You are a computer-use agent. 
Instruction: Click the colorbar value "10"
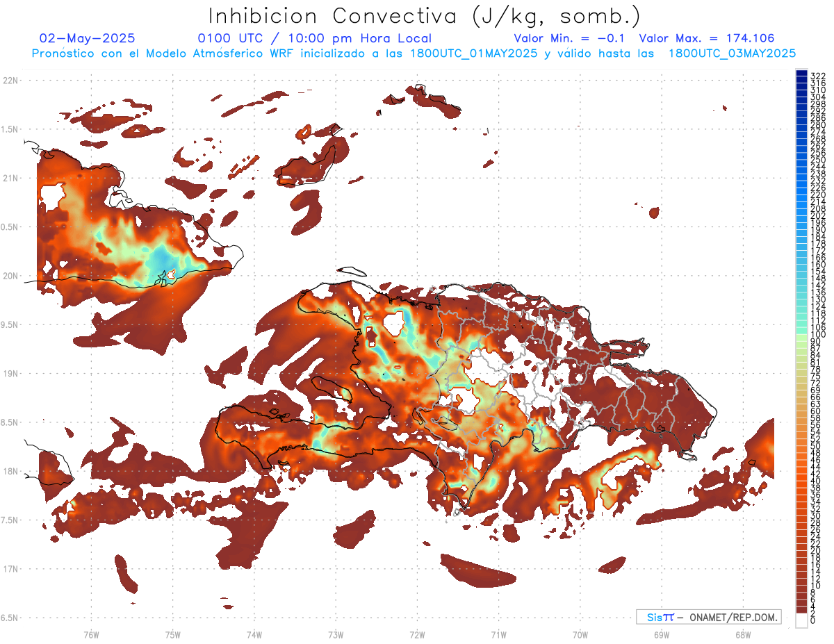pos(816,586)
